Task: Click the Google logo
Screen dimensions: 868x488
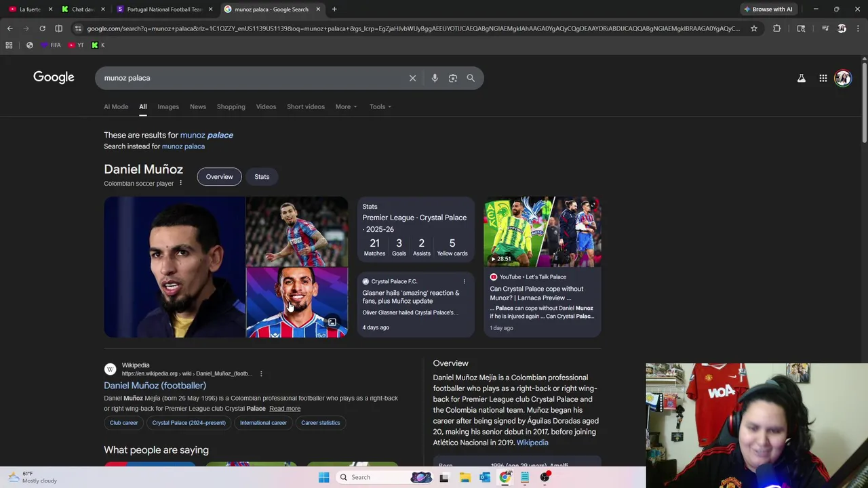Action: [54, 77]
